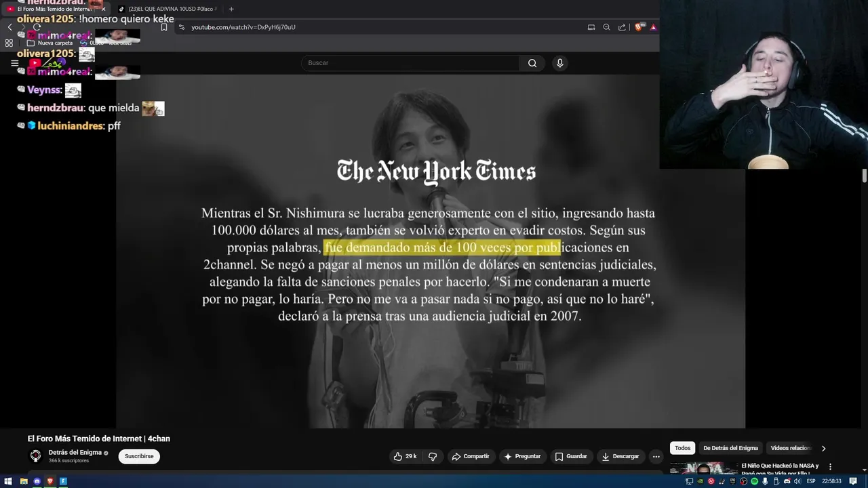Save the video with 'Guardar' button

click(x=570, y=456)
